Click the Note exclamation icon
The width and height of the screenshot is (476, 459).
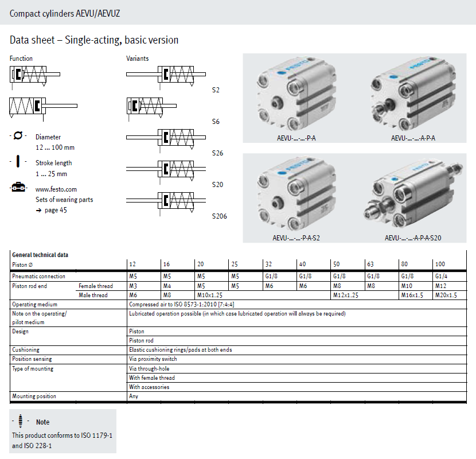click(x=20, y=421)
